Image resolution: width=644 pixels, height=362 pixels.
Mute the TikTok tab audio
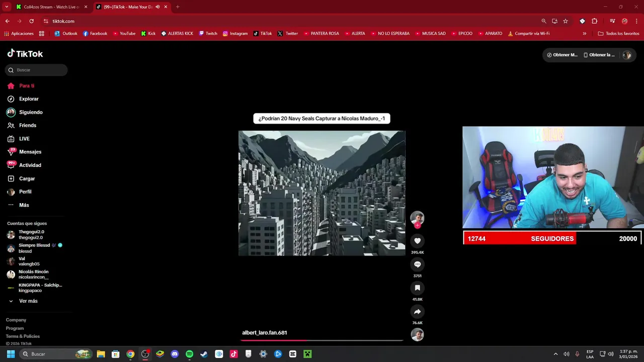tap(157, 7)
